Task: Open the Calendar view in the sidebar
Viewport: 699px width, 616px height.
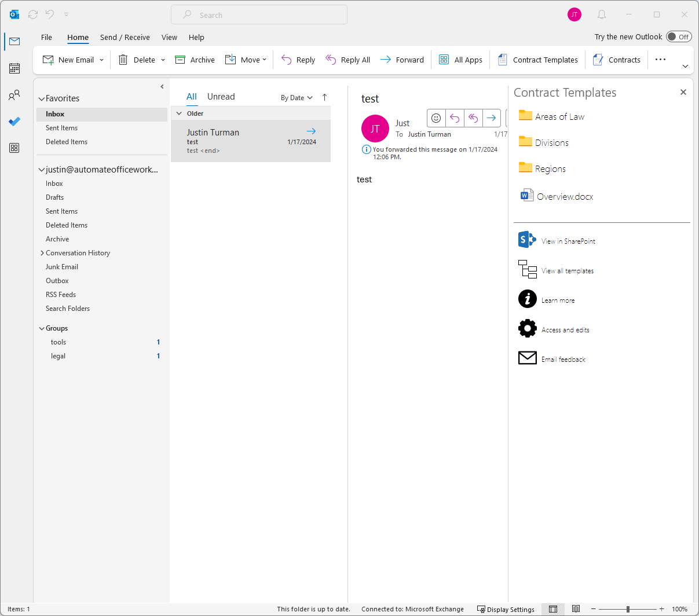Action: tap(14, 68)
